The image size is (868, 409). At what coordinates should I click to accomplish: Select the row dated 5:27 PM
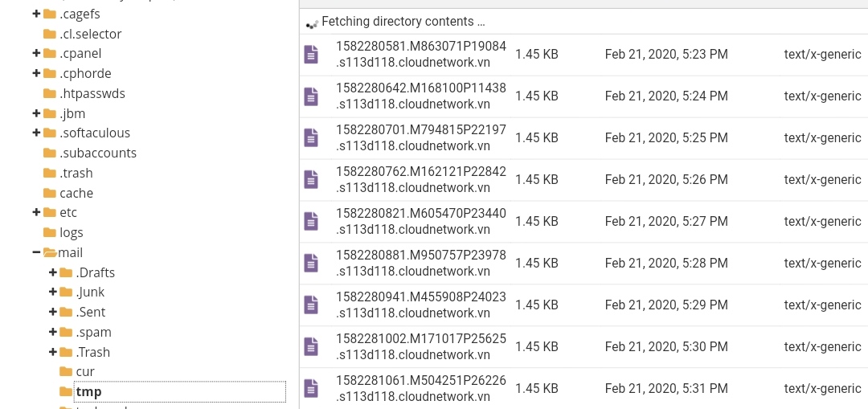[x=666, y=222]
